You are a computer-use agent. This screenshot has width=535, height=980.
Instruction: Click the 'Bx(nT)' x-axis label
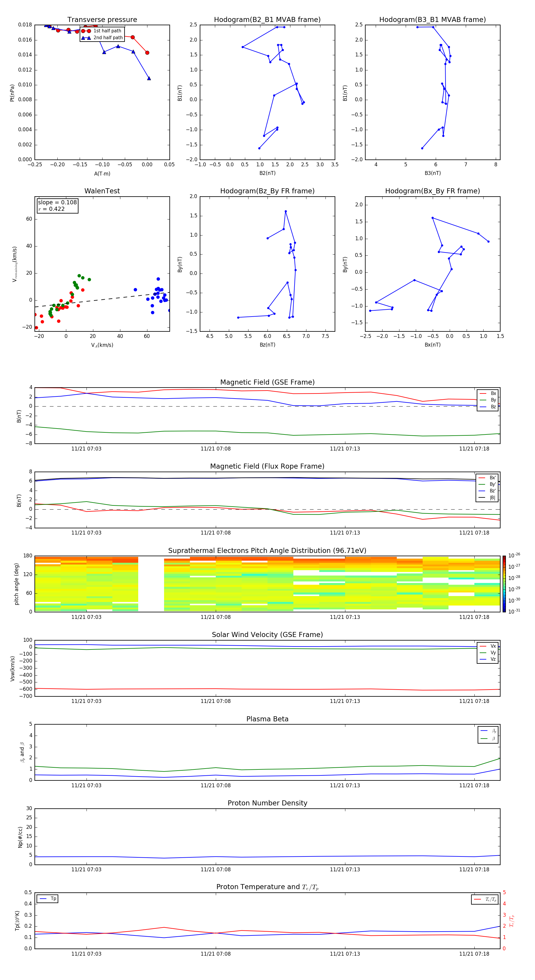click(432, 345)
